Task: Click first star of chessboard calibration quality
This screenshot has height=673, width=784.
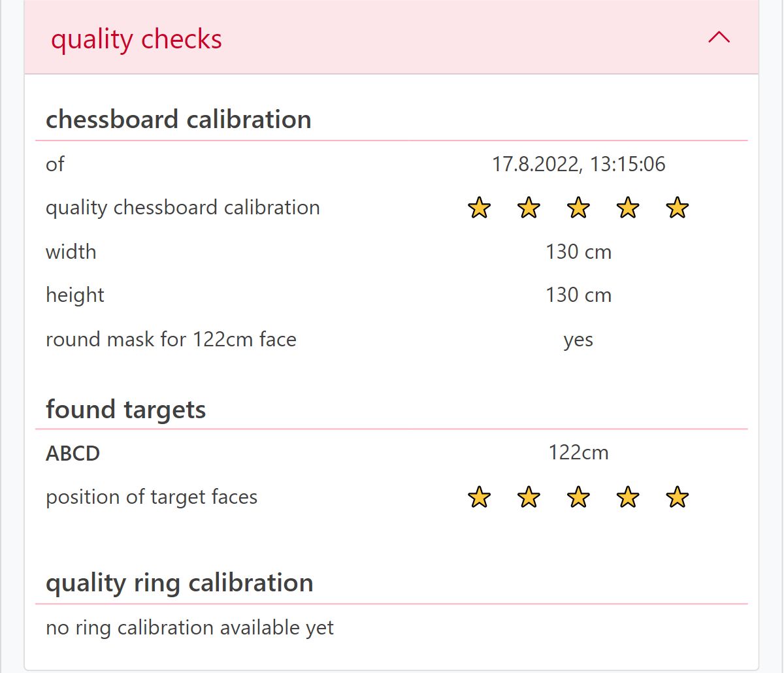Action: (x=480, y=208)
